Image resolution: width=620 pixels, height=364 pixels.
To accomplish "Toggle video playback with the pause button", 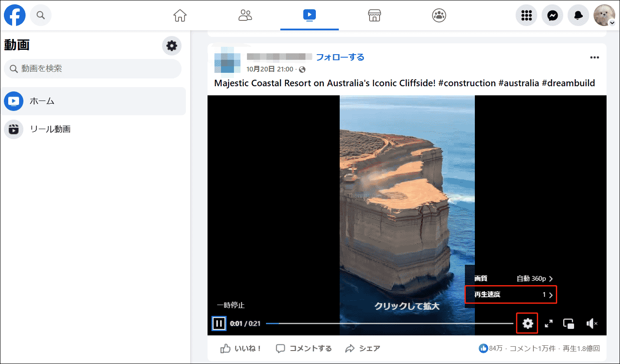I will point(219,323).
